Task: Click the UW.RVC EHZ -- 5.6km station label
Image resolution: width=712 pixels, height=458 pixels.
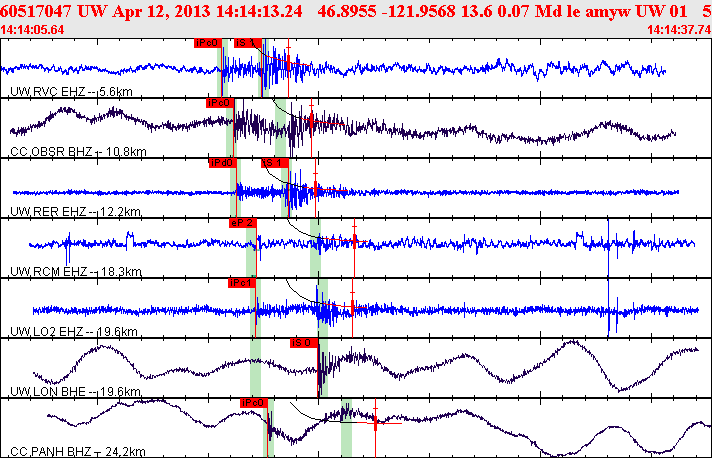Action: [x=71, y=92]
